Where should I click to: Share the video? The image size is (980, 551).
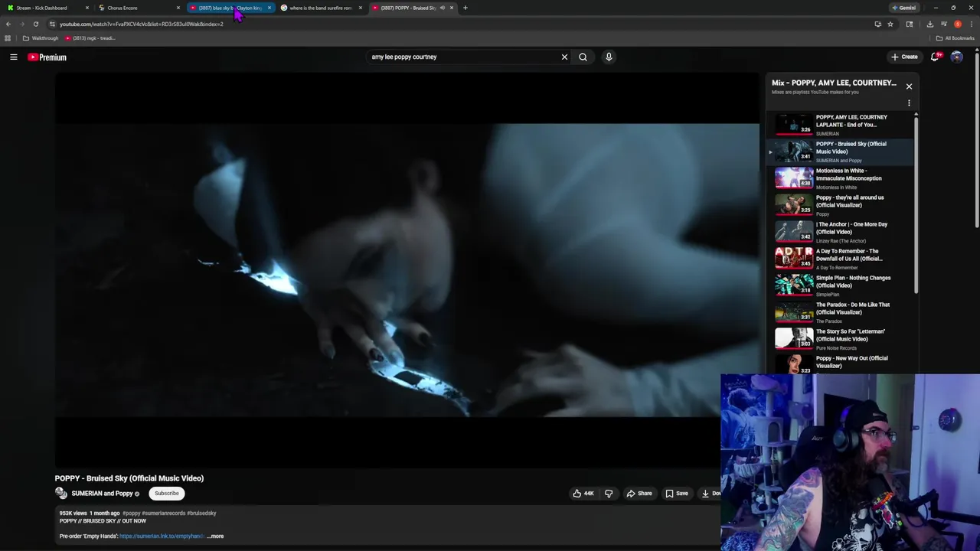pos(639,494)
